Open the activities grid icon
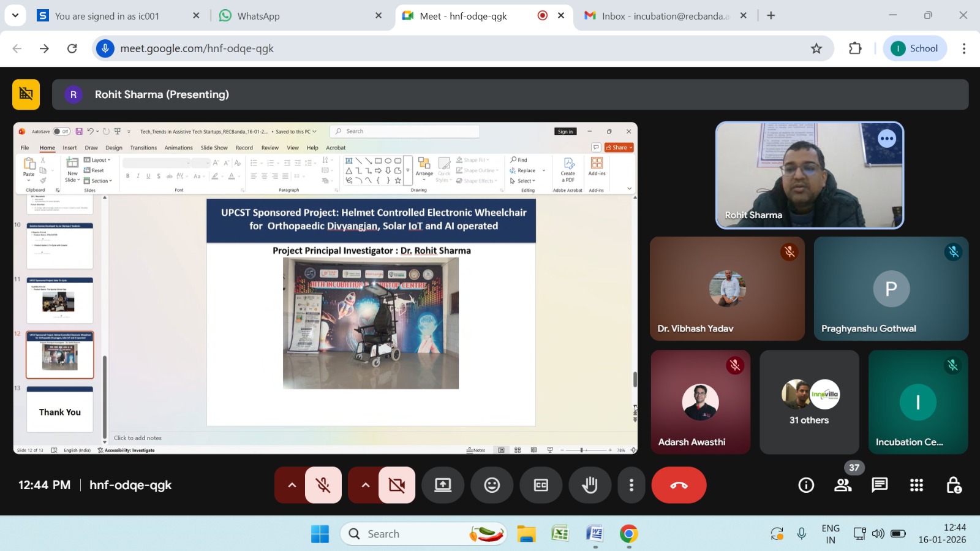980x551 pixels. coord(916,485)
